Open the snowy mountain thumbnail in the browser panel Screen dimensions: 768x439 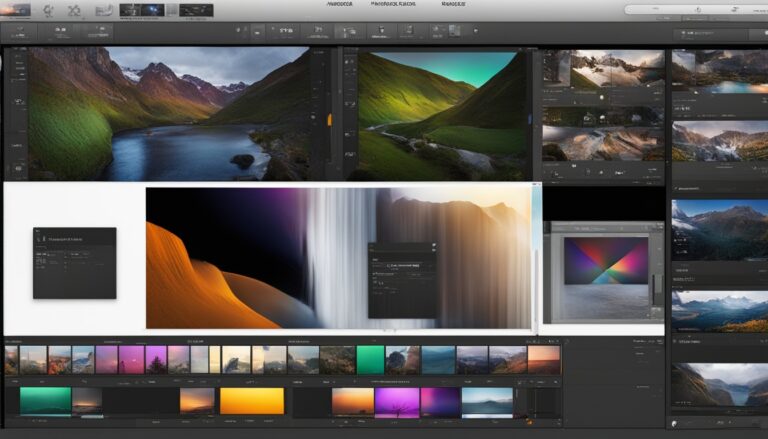617,69
